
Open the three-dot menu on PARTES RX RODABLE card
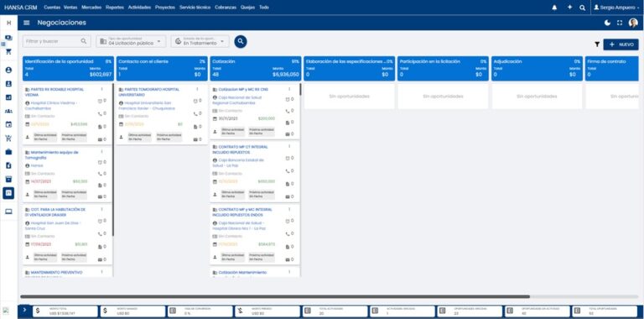[x=101, y=89]
